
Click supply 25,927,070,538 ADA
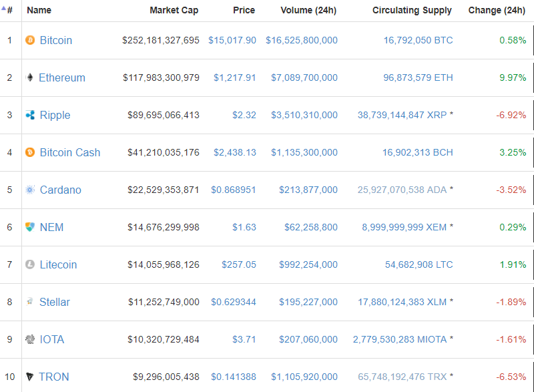click(403, 190)
